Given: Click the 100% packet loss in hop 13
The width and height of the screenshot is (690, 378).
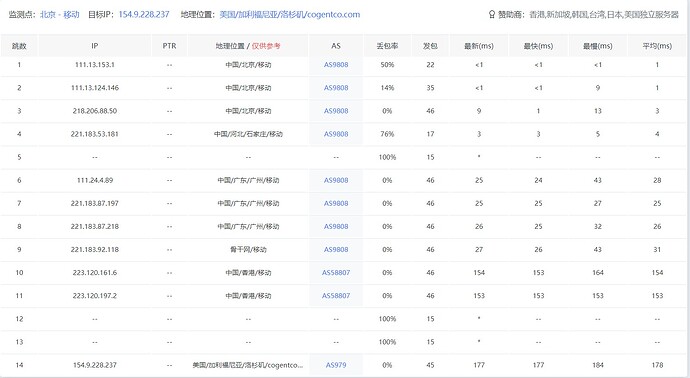Looking at the screenshot, I should 387,342.
